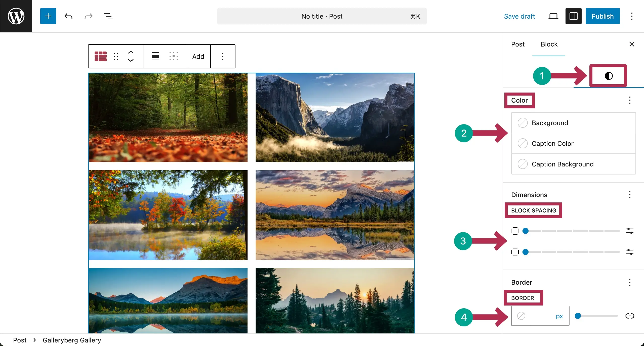Toggle linked border sides with link icon
This screenshot has width=644, height=346.
click(630, 316)
